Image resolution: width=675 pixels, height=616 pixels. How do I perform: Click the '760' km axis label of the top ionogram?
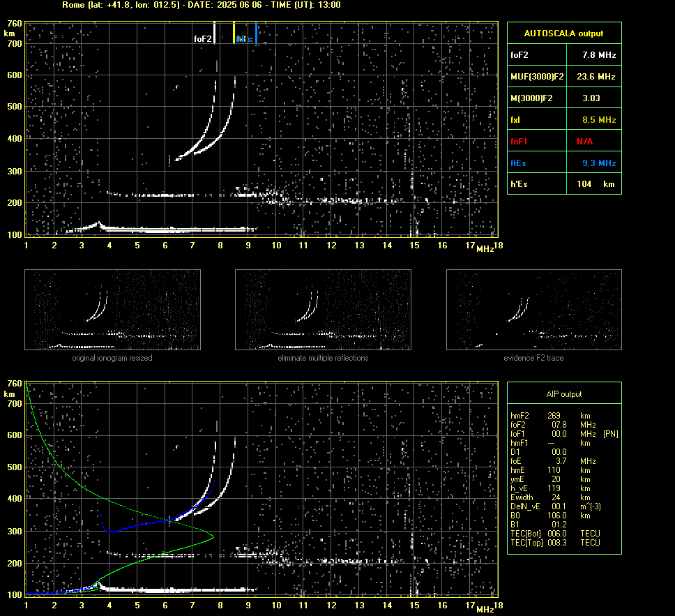tap(14, 23)
